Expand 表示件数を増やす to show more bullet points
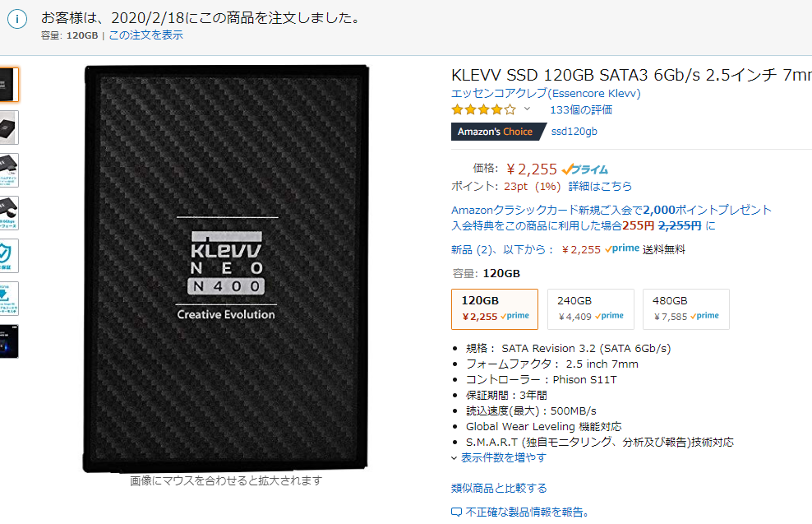812x524 pixels. coord(499,457)
